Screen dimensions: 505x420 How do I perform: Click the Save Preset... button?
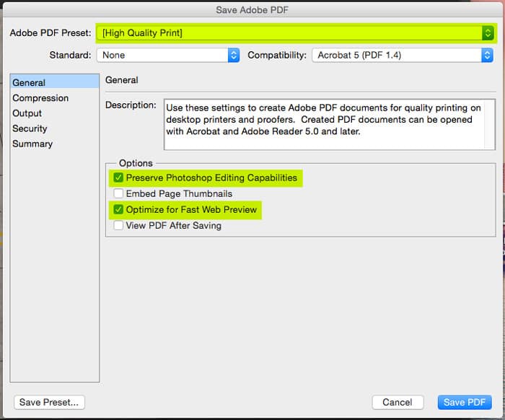click(49, 402)
